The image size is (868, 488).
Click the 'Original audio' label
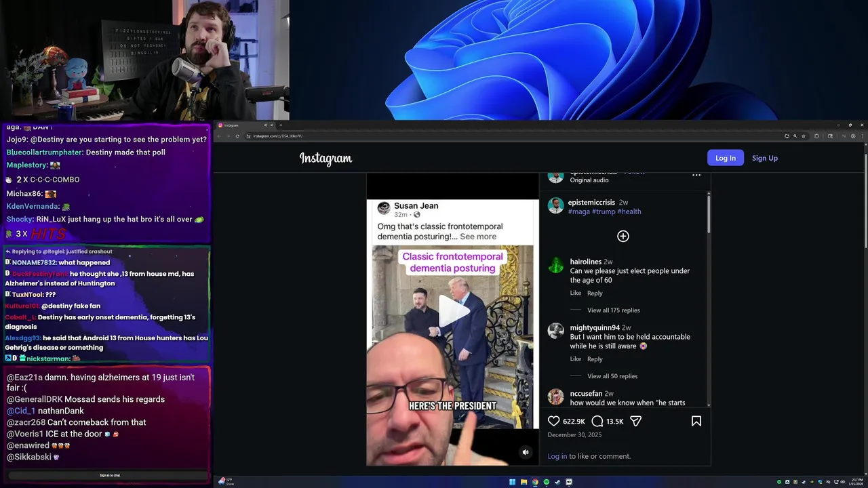coord(589,180)
